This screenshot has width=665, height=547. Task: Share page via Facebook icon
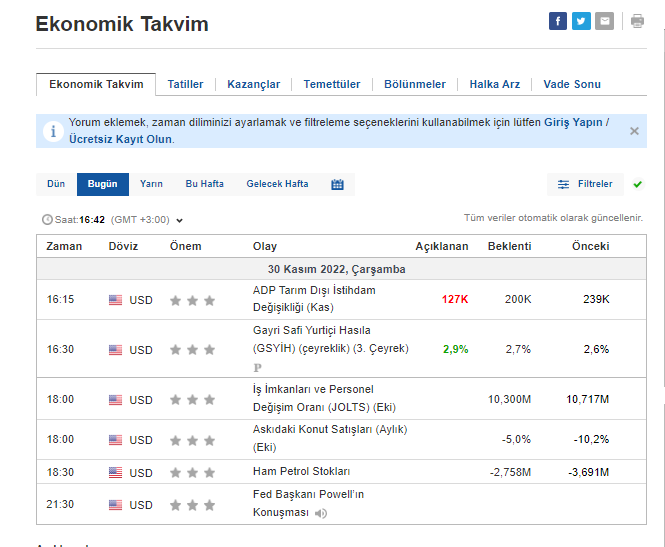coord(558,21)
